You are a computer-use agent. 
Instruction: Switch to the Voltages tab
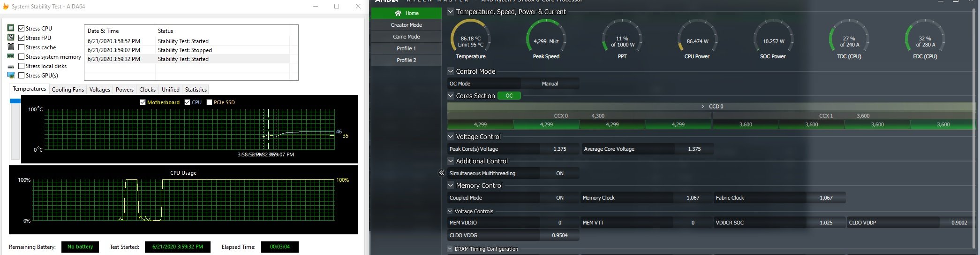100,90
